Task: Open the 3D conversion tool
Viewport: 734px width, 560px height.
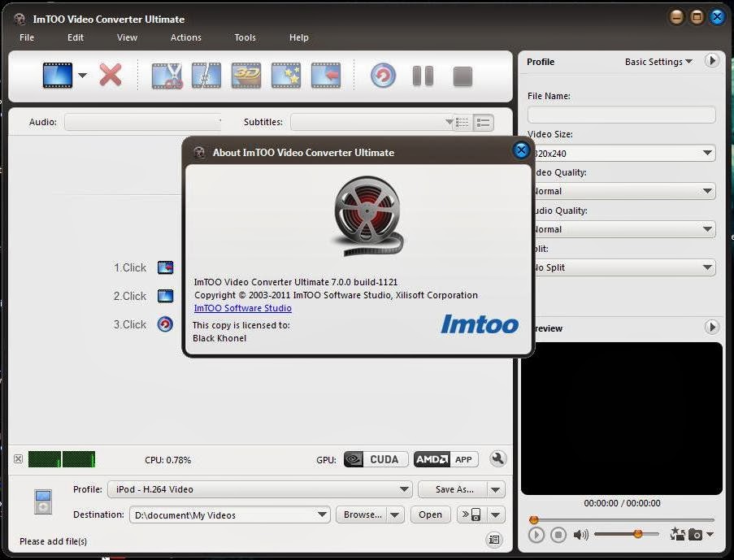Action: tap(246, 76)
